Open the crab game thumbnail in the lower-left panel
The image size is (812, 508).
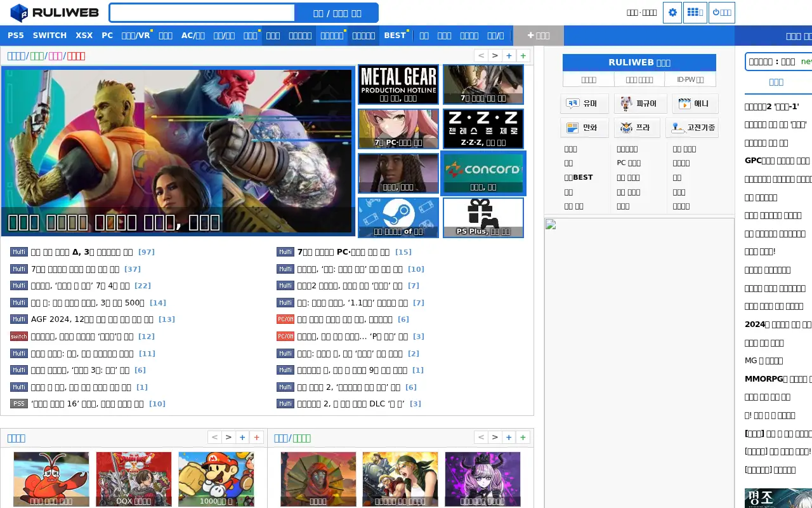point(51,479)
